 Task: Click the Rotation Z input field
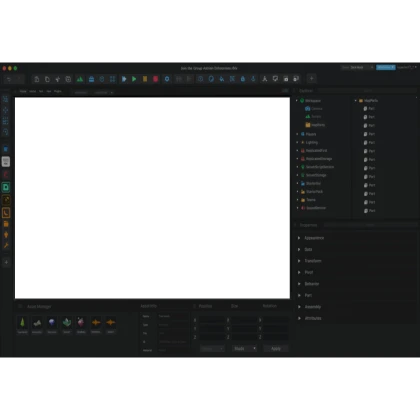point(276,337)
